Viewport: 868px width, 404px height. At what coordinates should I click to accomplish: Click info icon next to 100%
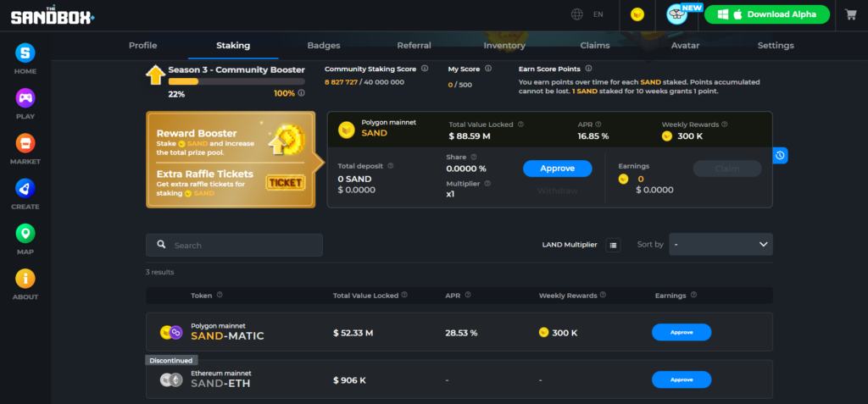pos(301,93)
